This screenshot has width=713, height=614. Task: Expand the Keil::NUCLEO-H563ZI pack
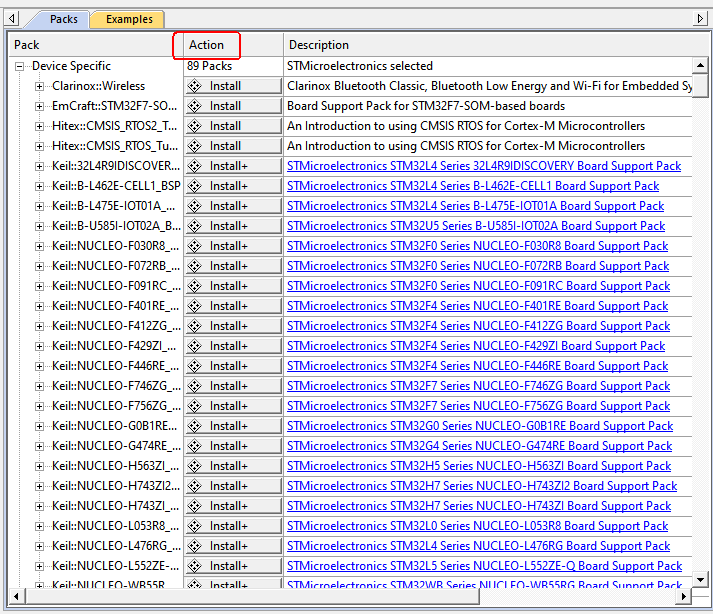40,467
